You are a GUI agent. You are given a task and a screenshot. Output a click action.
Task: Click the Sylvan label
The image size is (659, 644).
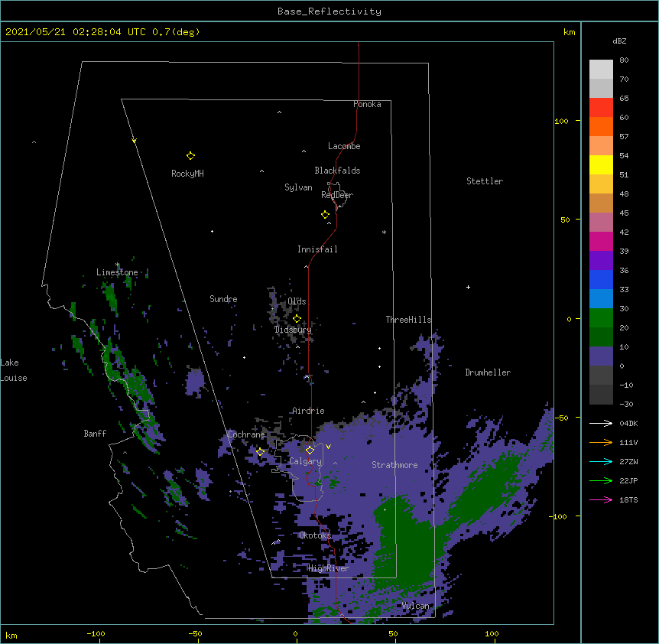click(298, 187)
